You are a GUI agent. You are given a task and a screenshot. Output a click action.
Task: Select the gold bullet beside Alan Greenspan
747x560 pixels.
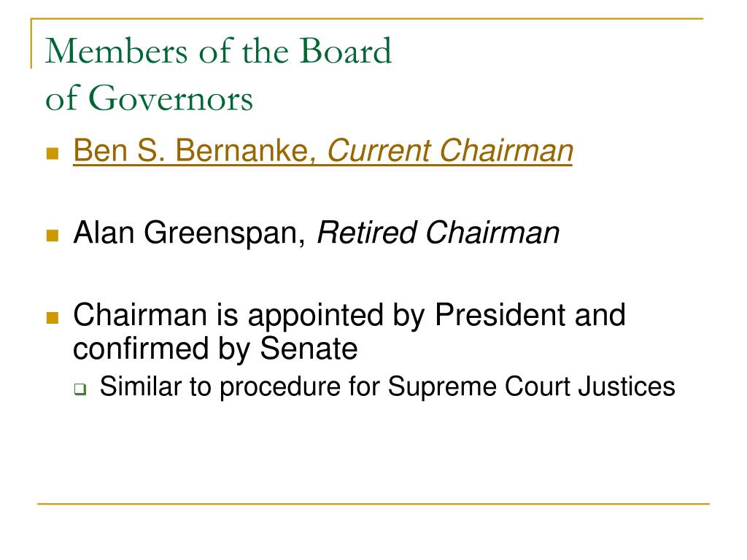tap(53, 236)
